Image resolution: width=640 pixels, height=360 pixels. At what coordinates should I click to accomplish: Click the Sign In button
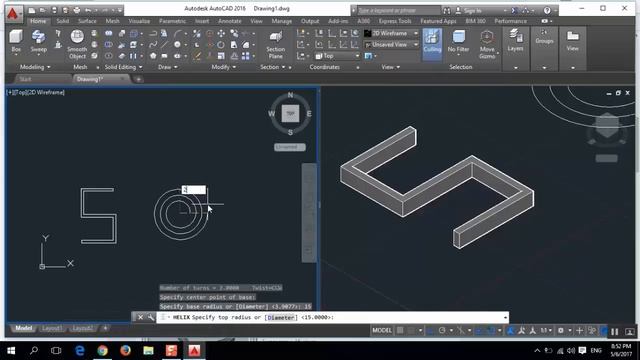(472, 10)
